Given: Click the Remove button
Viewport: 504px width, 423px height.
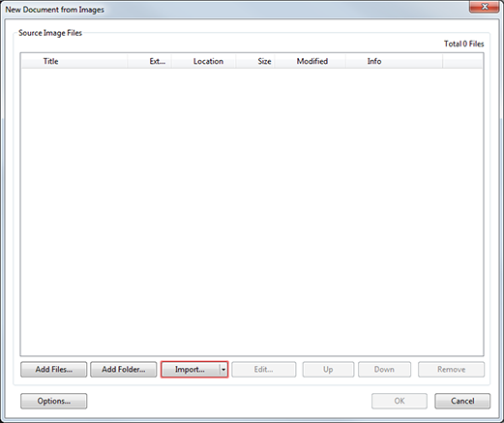Looking at the screenshot, I should 451,369.
